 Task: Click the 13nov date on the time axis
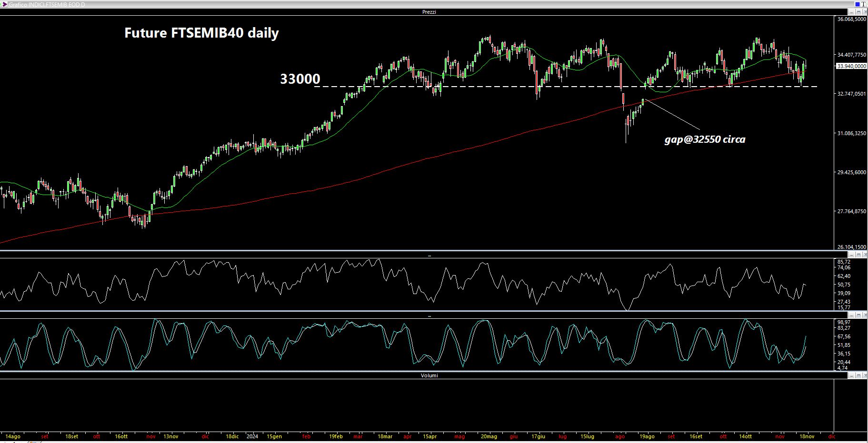[x=171, y=436]
